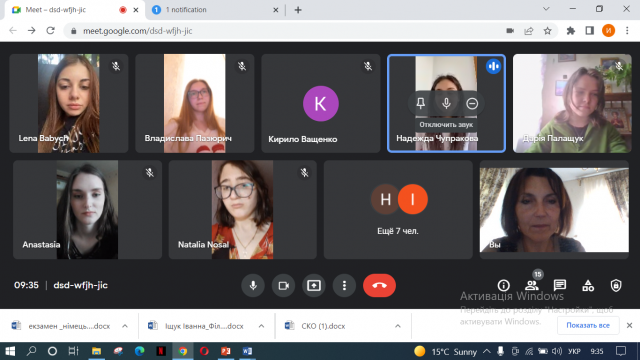Remove Надежда Чупракова from the call
This screenshot has width=640, height=360.
point(472,103)
